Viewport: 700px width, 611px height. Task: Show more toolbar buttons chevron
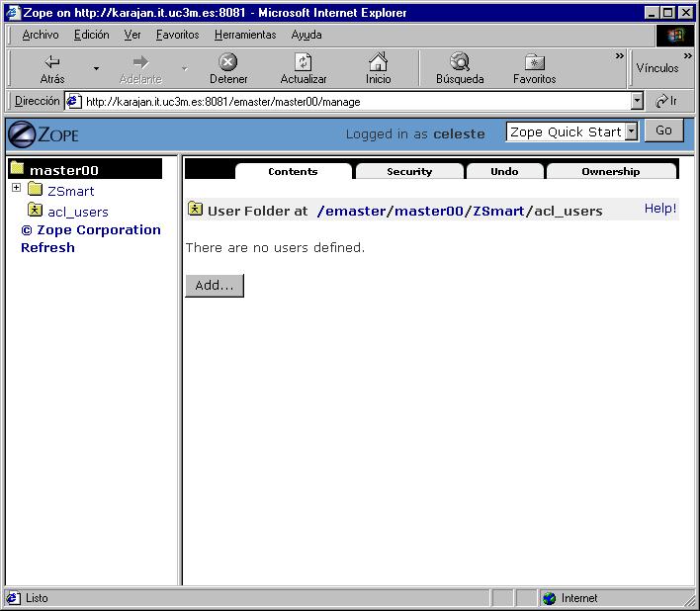pyautogui.click(x=619, y=56)
